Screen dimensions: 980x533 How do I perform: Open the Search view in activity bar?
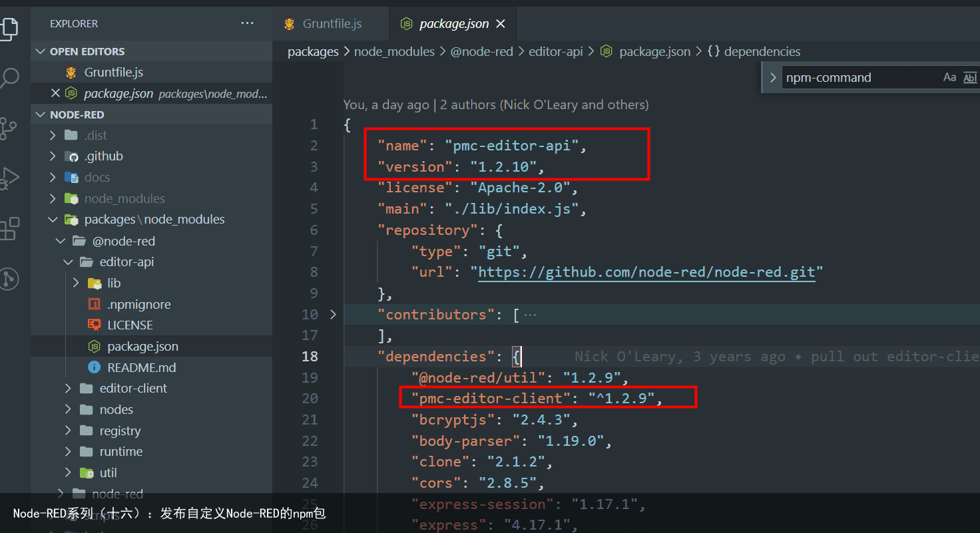click(9, 79)
